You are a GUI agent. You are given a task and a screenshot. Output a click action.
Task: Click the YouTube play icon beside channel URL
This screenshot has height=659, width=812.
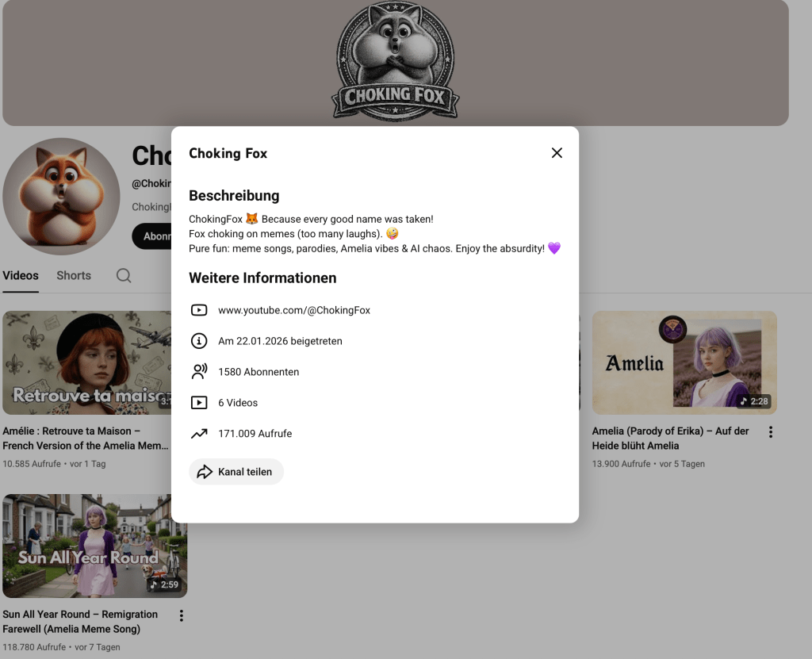coord(199,310)
